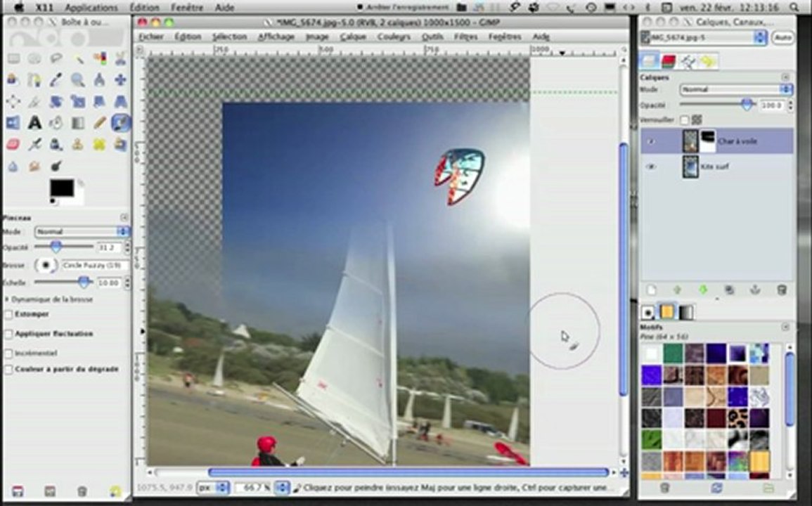Open the brush Mode dropdown in Pinceau options
Viewport: 812px width, 506px height.
(x=82, y=231)
